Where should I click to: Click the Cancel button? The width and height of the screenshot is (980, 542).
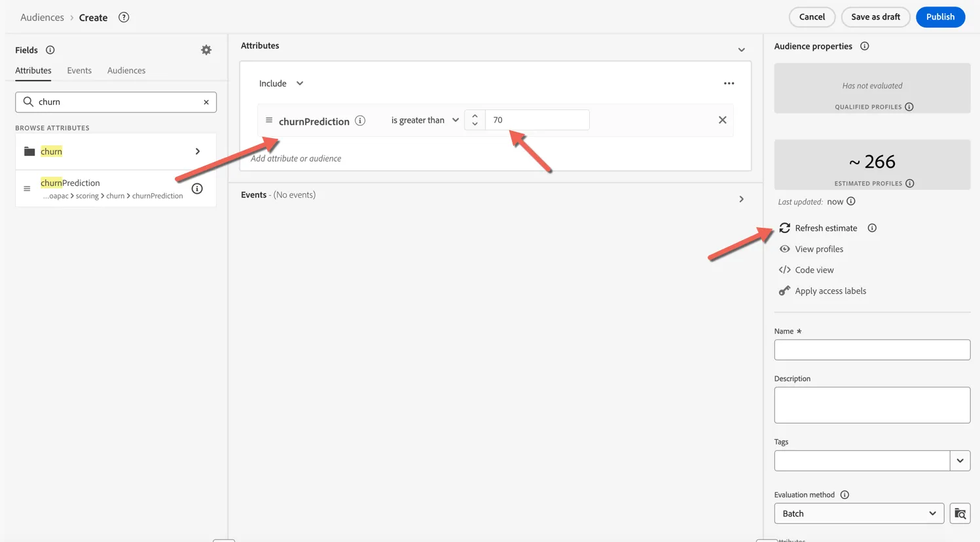812,17
